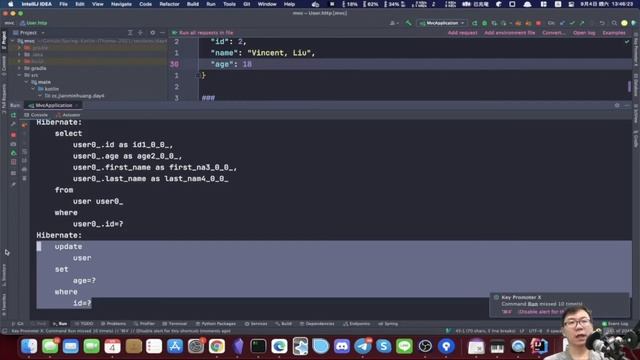Click the Build hammer icon in toolbar

[x=409, y=23]
